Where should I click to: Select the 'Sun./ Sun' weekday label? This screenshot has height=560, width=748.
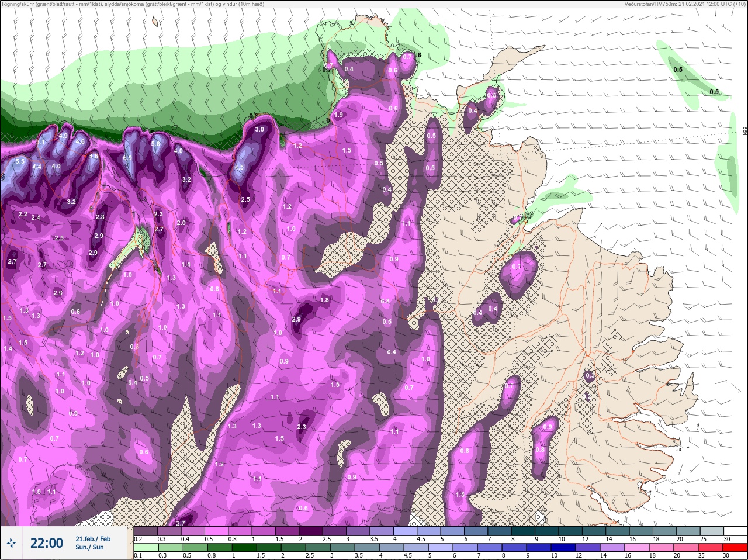(89, 547)
